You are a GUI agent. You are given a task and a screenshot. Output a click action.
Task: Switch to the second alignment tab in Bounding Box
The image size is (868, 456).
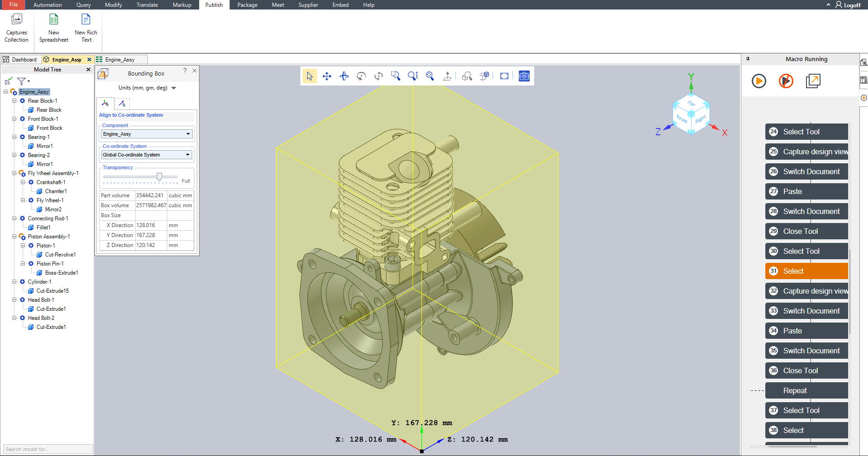[x=122, y=104]
